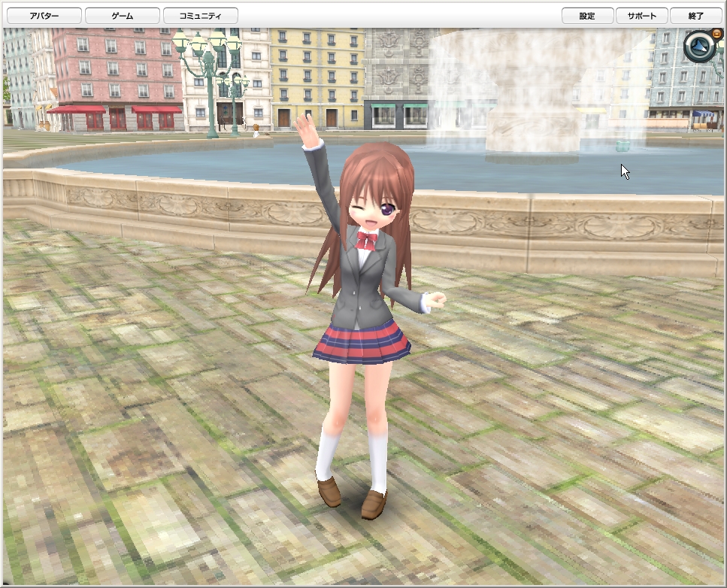Screen dimensions: 727x588
Task: Click the avatar's red bow tie
Action: click(366, 240)
